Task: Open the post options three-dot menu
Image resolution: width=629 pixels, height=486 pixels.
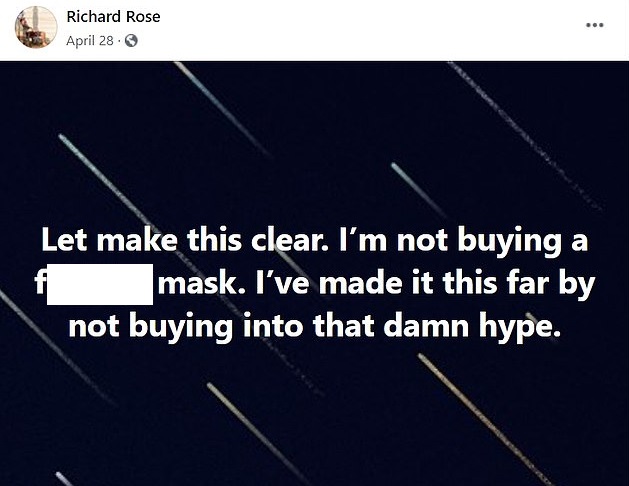Action: point(595,25)
